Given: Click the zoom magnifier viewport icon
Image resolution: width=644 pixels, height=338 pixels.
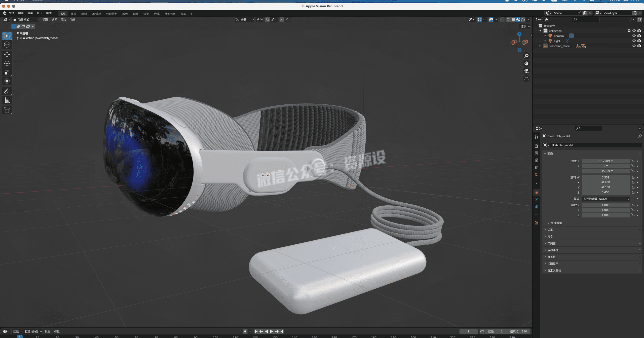Looking at the screenshot, I should tap(526, 56).
